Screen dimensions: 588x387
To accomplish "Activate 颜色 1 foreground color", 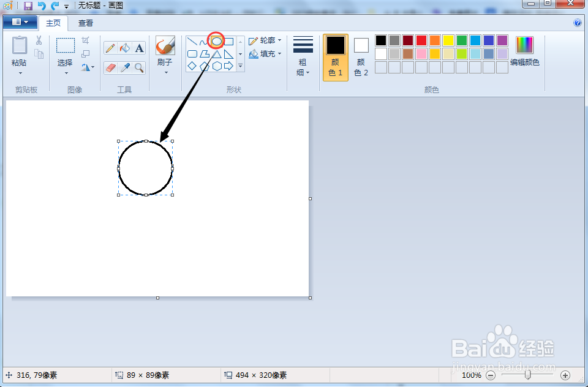I will click(335, 58).
